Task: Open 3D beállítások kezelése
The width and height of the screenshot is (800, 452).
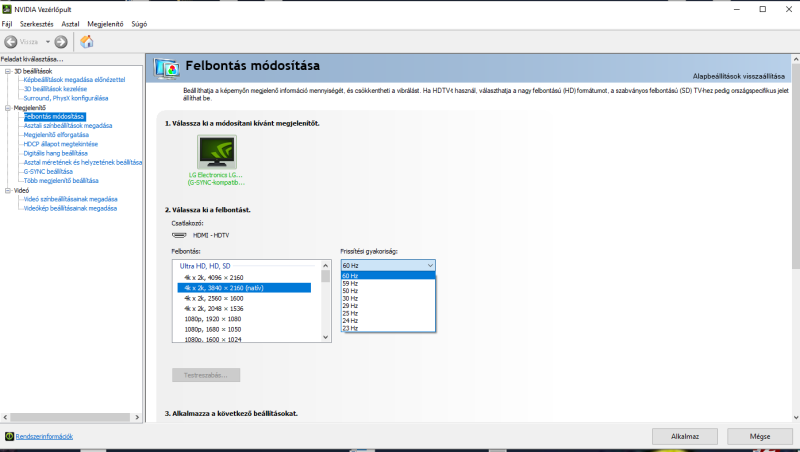Action: [x=55, y=89]
